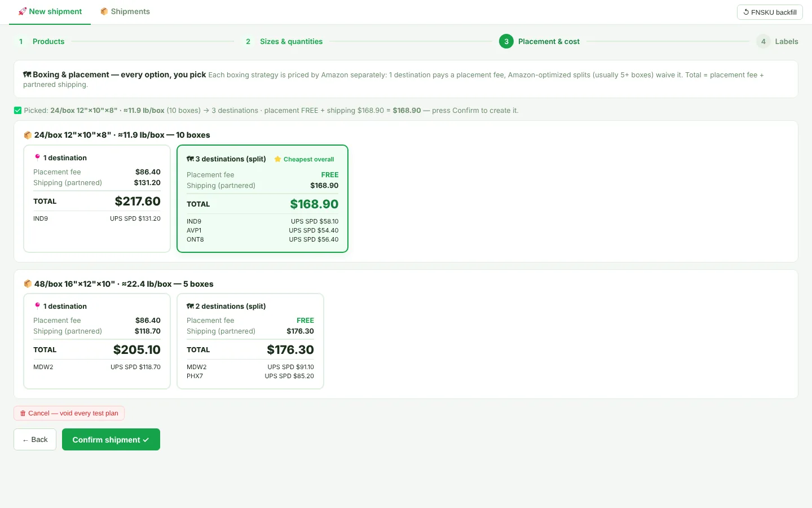Click the map icon beside Boxing & placement
The image size is (812, 508).
click(x=27, y=75)
